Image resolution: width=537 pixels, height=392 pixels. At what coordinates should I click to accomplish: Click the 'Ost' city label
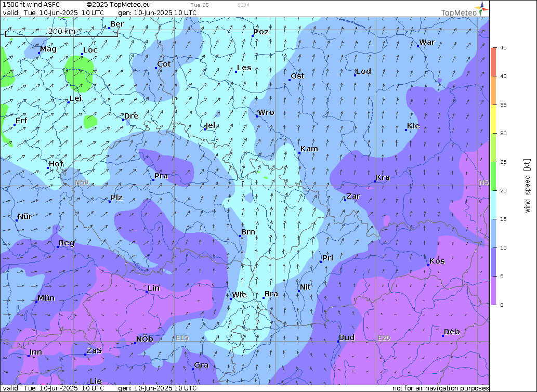pos(297,76)
